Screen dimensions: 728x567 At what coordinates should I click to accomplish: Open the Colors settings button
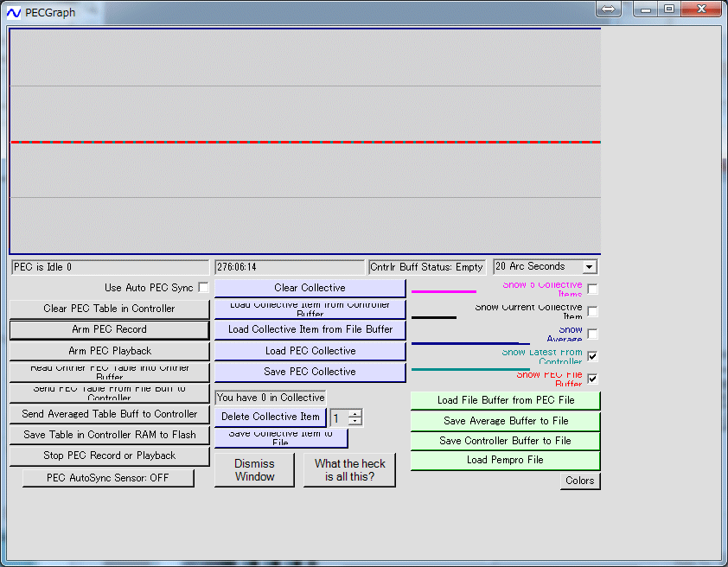pos(580,481)
